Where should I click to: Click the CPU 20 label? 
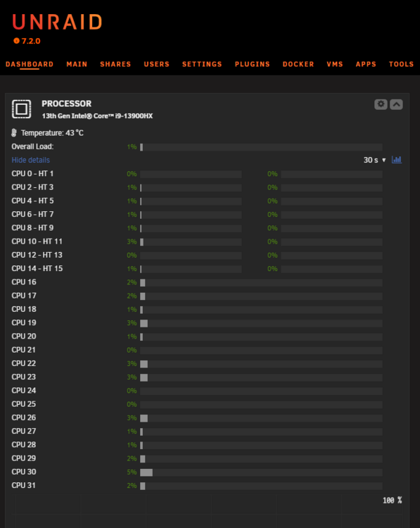click(24, 337)
